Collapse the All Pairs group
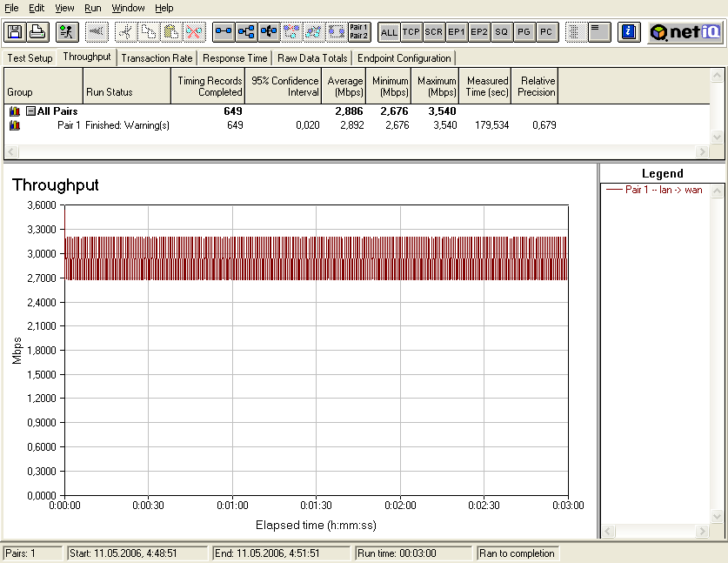Screen dimensions: 728x563 click(x=30, y=111)
